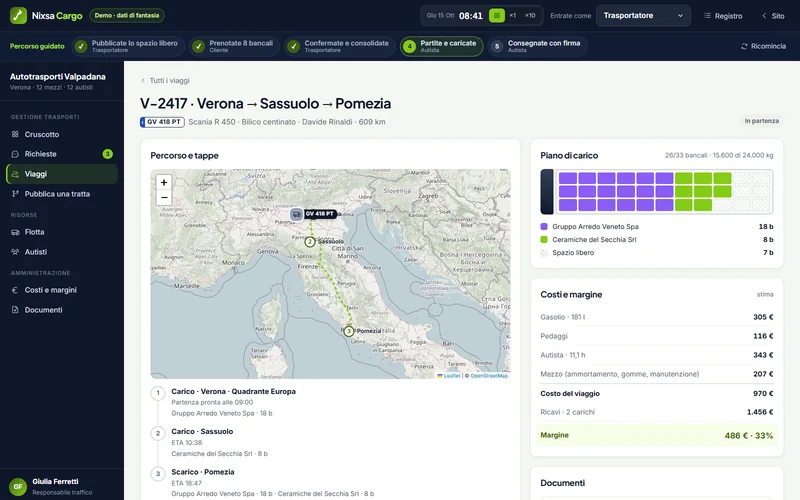The width and height of the screenshot is (800, 500).
Task: Click the Richieste badge count 3
Action: pyautogui.click(x=107, y=154)
